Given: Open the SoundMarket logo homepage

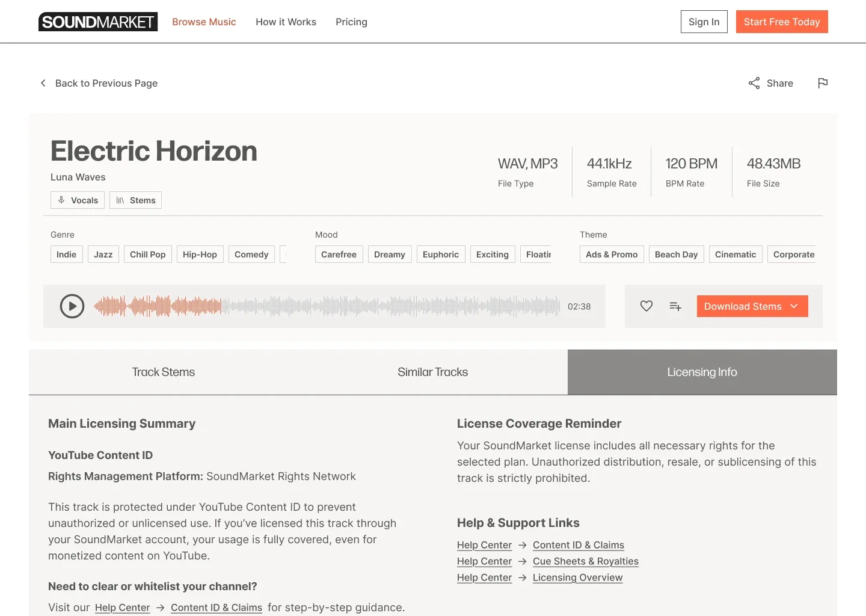Looking at the screenshot, I should coord(98,22).
